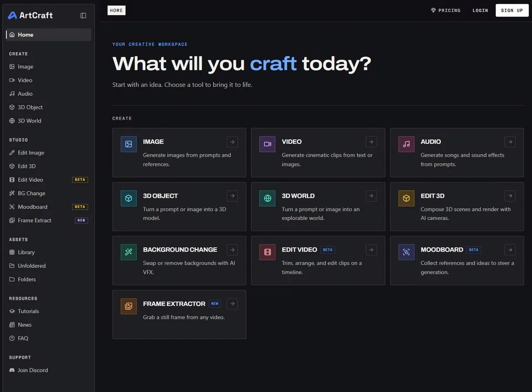Screen dimensions: 532x392
Task: Open the Library in the Assets section
Action: pyautogui.click(x=49, y=252)
